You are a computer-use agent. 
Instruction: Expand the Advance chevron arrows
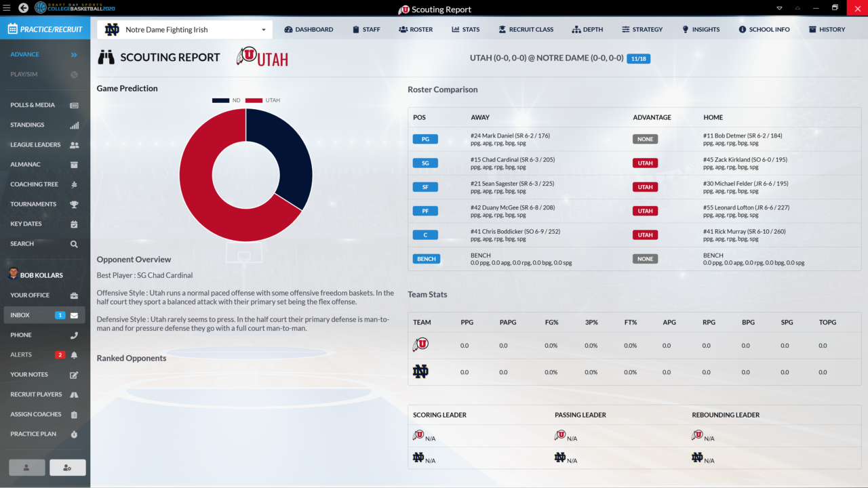[x=74, y=55]
